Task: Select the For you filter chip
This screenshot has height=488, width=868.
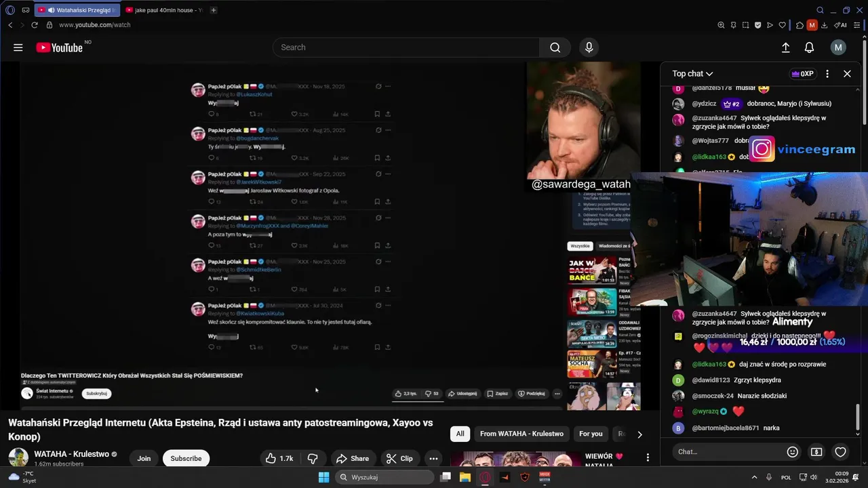Action: coord(591,434)
